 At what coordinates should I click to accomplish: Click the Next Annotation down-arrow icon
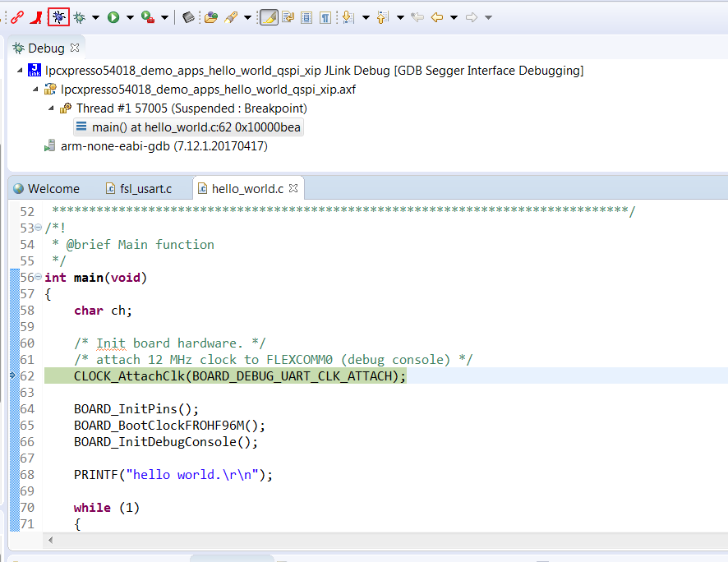348,16
